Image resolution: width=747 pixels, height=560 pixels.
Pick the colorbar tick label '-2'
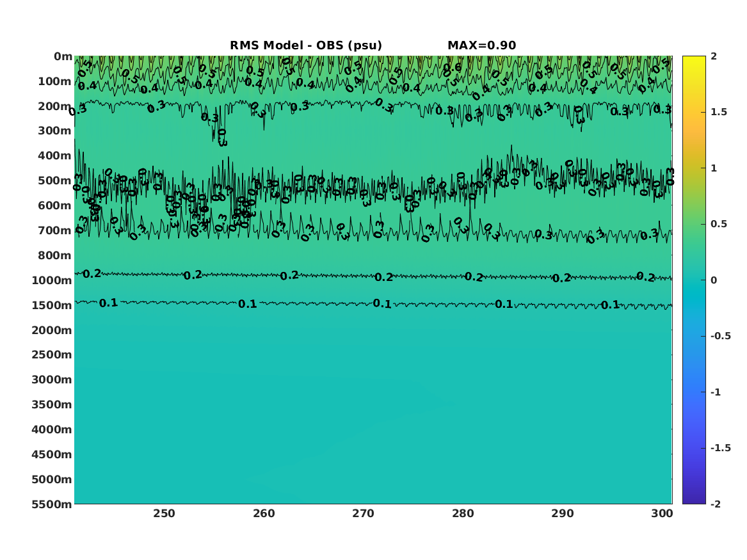coord(716,504)
